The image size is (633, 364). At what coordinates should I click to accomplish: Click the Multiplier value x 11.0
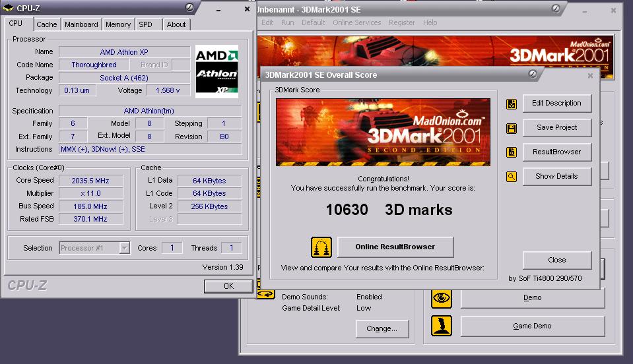(x=90, y=193)
